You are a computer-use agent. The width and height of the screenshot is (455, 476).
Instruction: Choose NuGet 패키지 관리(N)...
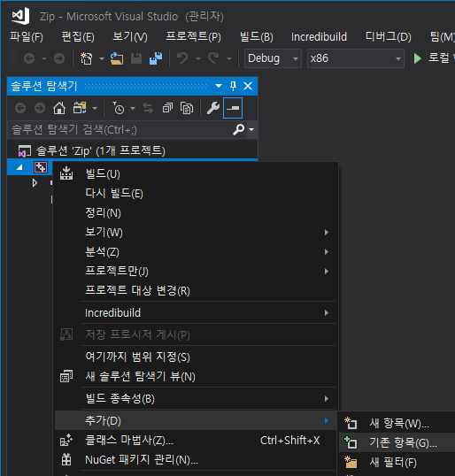pos(196,459)
